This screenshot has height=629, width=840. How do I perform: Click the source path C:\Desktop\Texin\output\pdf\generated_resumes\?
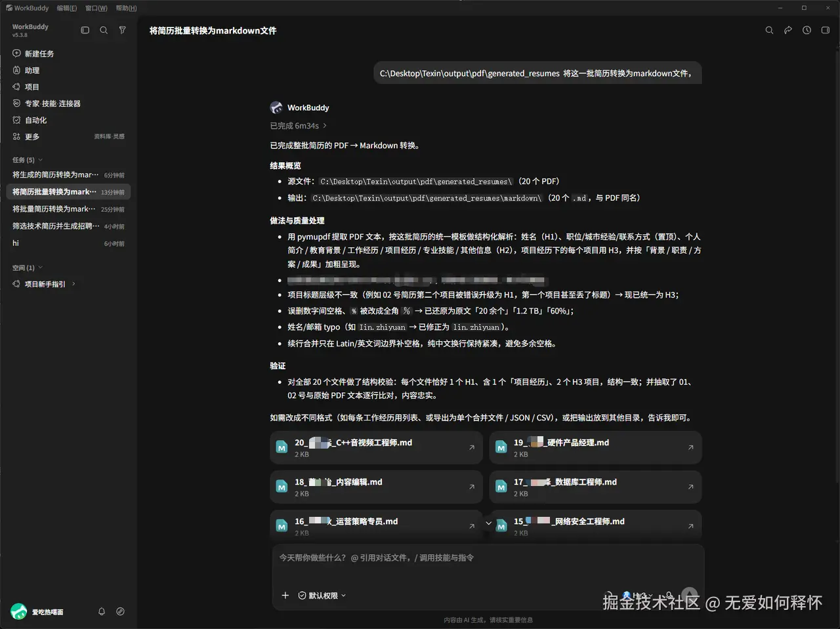416,182
